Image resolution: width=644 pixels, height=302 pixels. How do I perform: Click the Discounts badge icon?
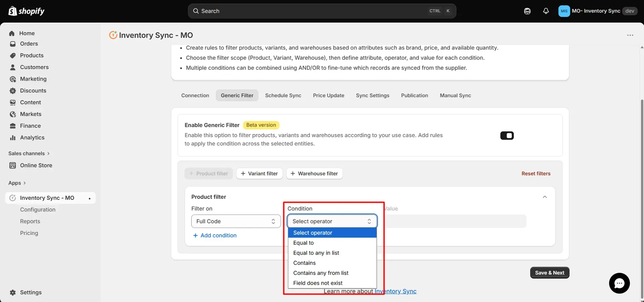[13, 91]
